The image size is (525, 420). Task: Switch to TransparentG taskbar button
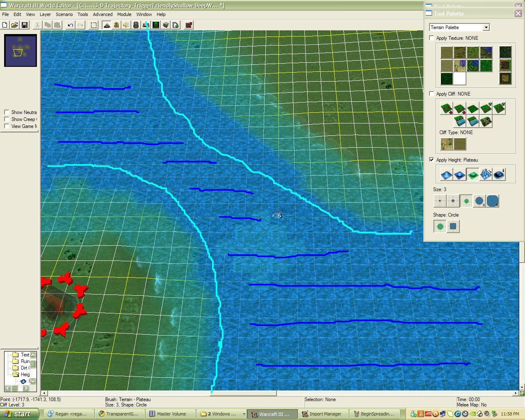point(121,414)
